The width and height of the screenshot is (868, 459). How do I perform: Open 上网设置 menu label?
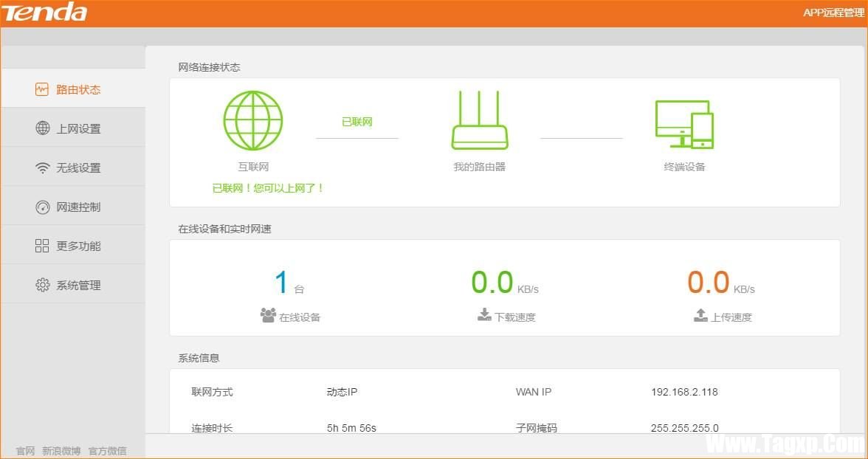[78, 129]
